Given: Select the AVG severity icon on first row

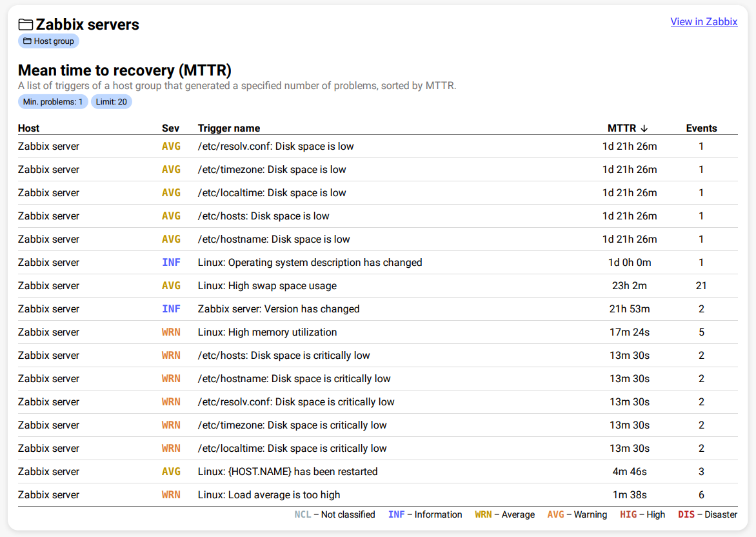Looking at the screenshot, I should (x=171, y=147).
